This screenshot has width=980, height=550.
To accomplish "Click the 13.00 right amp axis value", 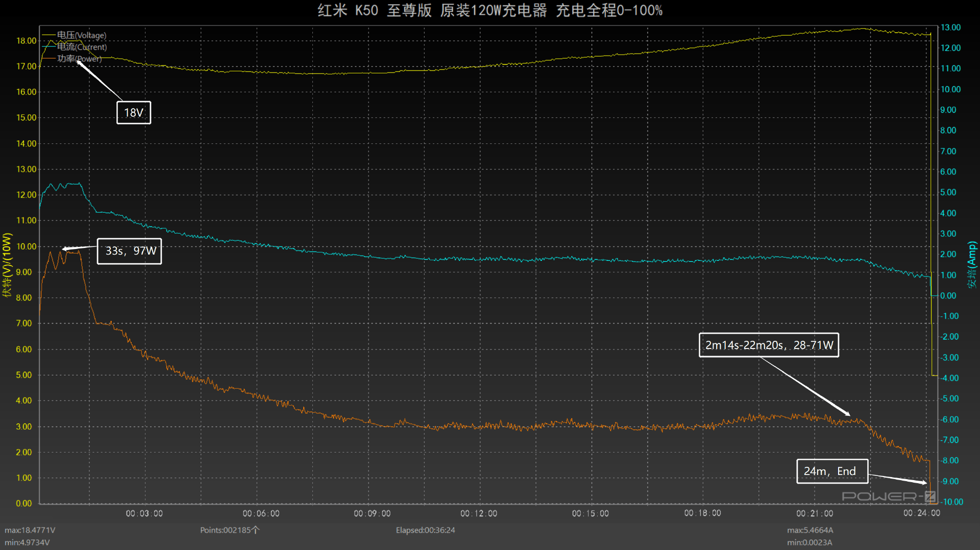I will [951, 27].
